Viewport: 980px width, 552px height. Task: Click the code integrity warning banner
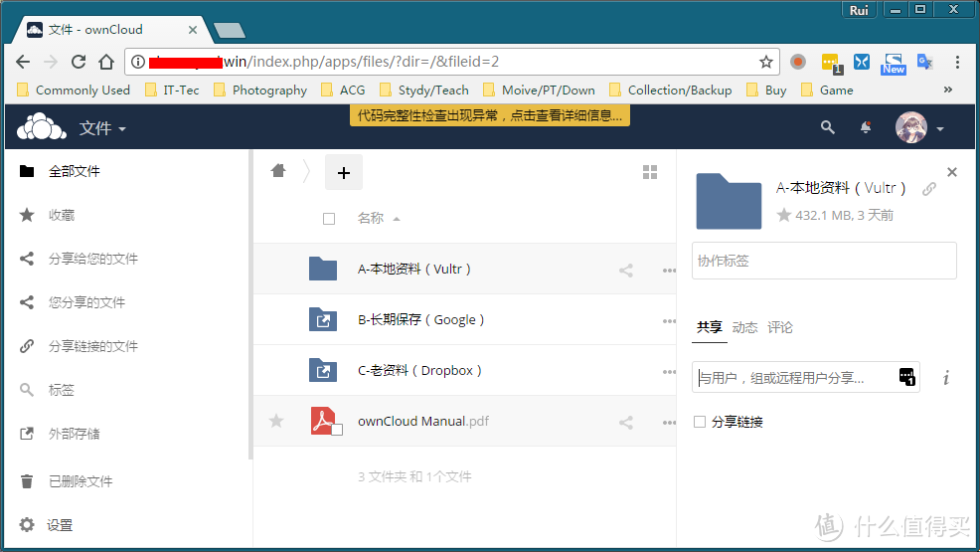pyautogui.click(x=489, y=115)
